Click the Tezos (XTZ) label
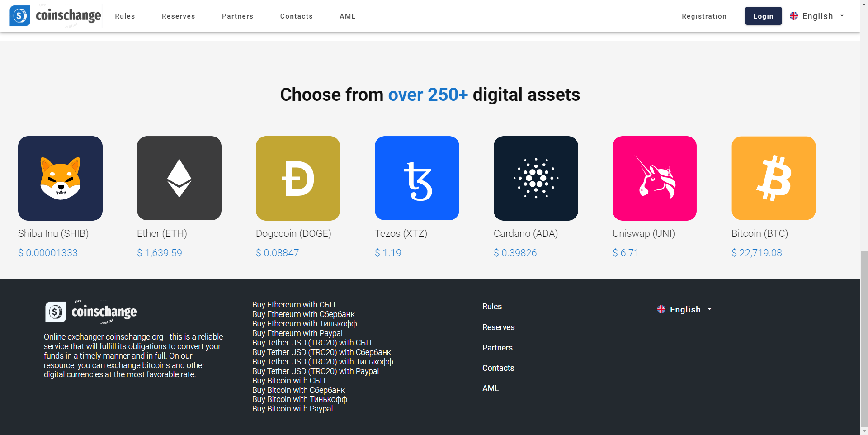This screenshot has width=868, height=435. pyautogui.click(x=401, y=234)
